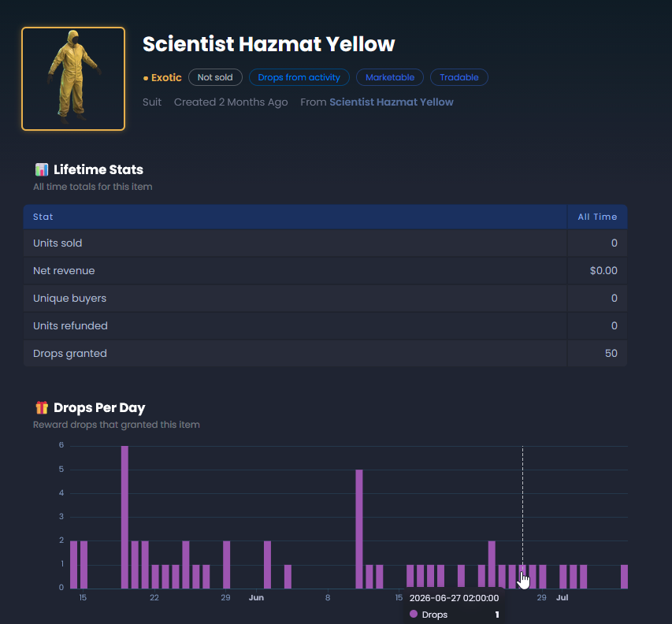Click the Created 2 Months Ago text

click(x=231, y=102)
